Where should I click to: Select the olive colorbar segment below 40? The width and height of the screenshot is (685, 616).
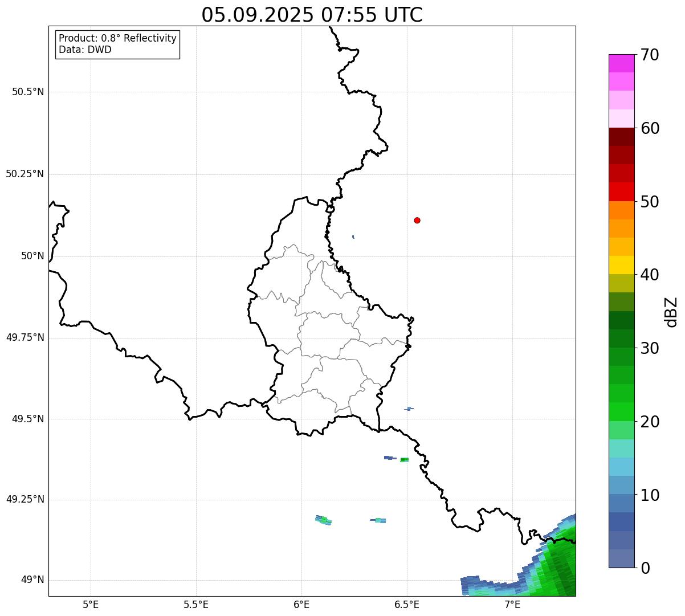(621, 284)
